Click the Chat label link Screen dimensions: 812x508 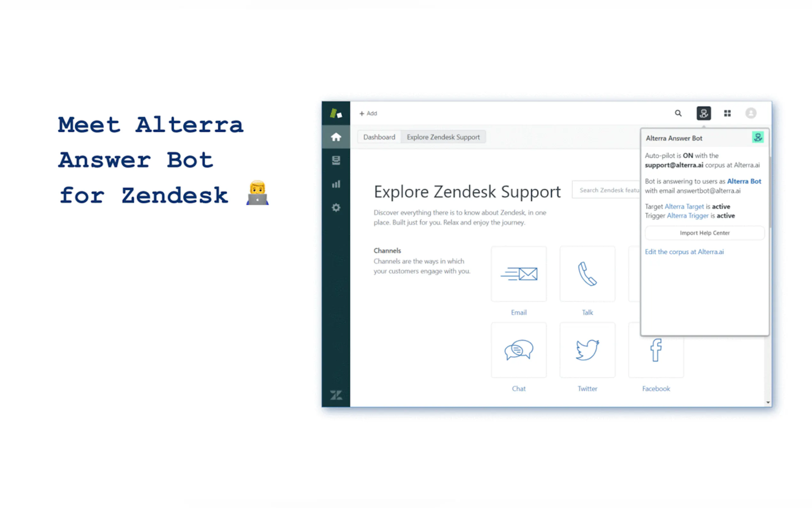[519, 389]
